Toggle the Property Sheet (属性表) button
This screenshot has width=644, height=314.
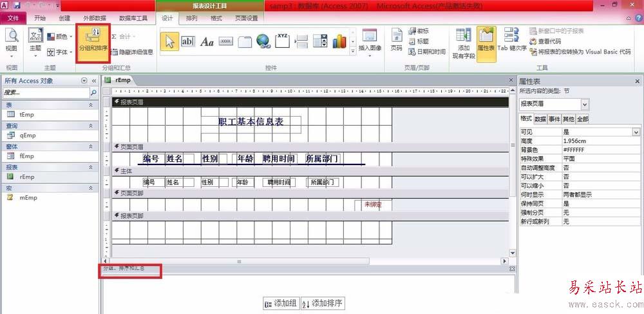[486, 44]
